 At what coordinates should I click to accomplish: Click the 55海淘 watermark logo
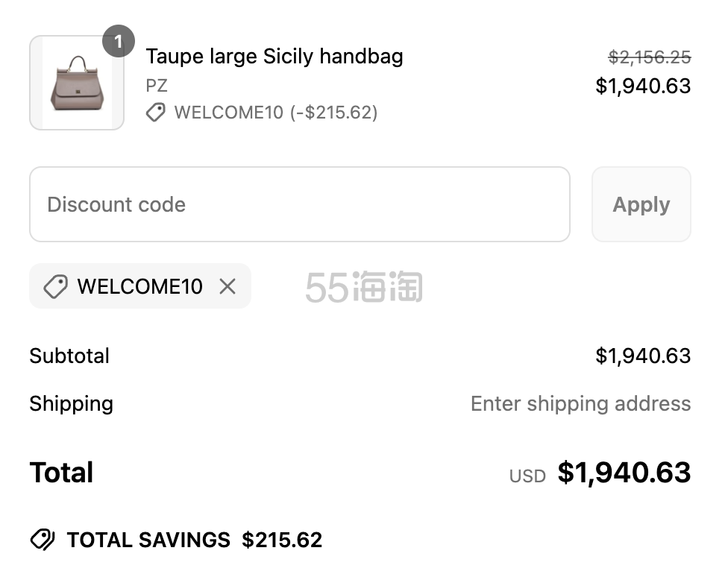364,287
